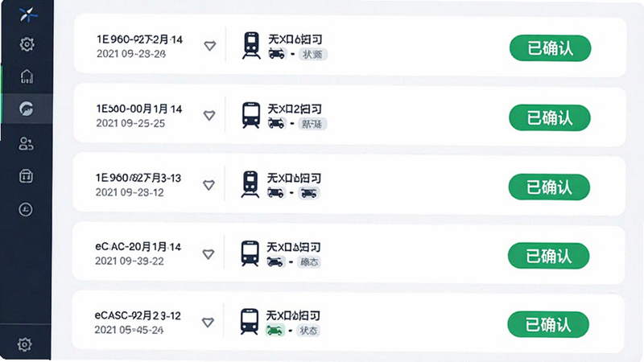
Task: Click green truck icon in eCASC row
Action: point(275,330)
